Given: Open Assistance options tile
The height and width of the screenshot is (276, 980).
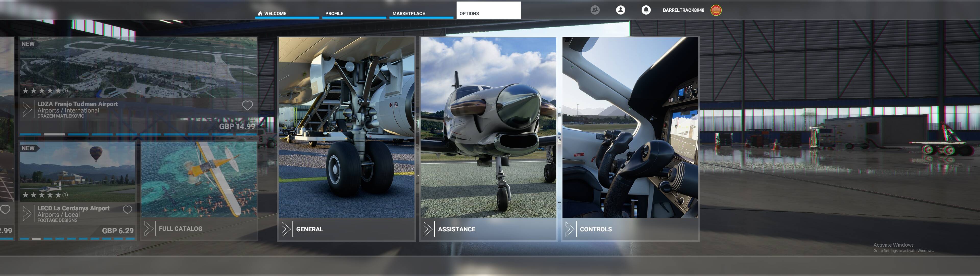Looking at the screenshot, I should pyautogui.click(x=488, y=139).
